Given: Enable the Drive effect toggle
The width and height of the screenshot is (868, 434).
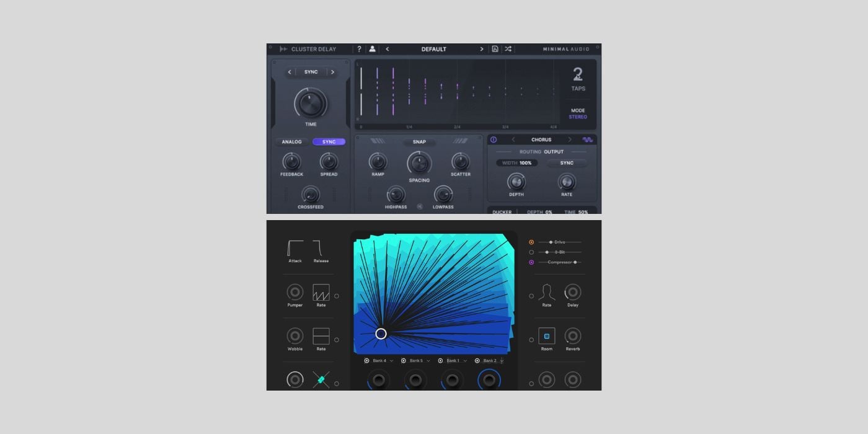Looking at the screenshot, I should (x=531, y=242).
